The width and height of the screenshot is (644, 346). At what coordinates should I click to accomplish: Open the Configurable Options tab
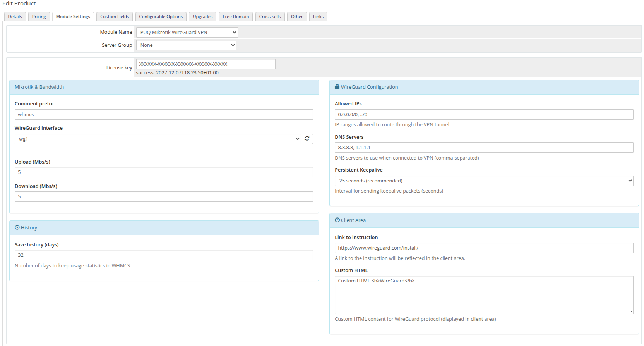[x=161, y=17]
